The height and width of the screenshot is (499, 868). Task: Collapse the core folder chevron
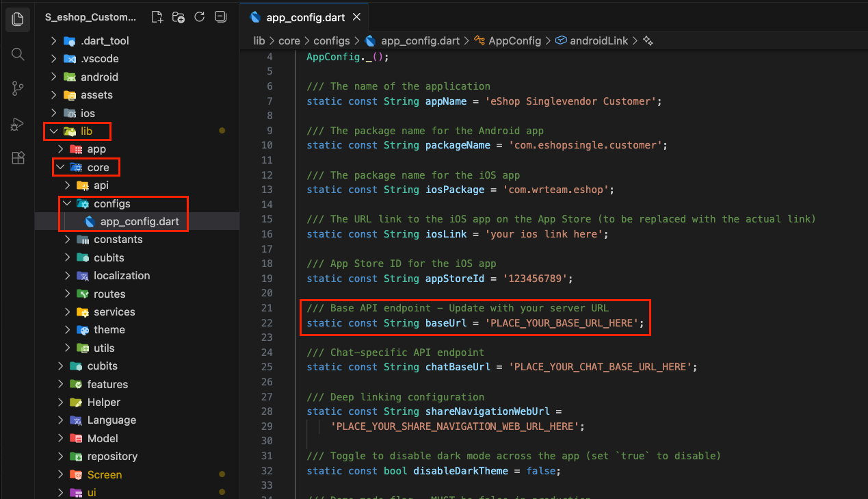(61, 167)
